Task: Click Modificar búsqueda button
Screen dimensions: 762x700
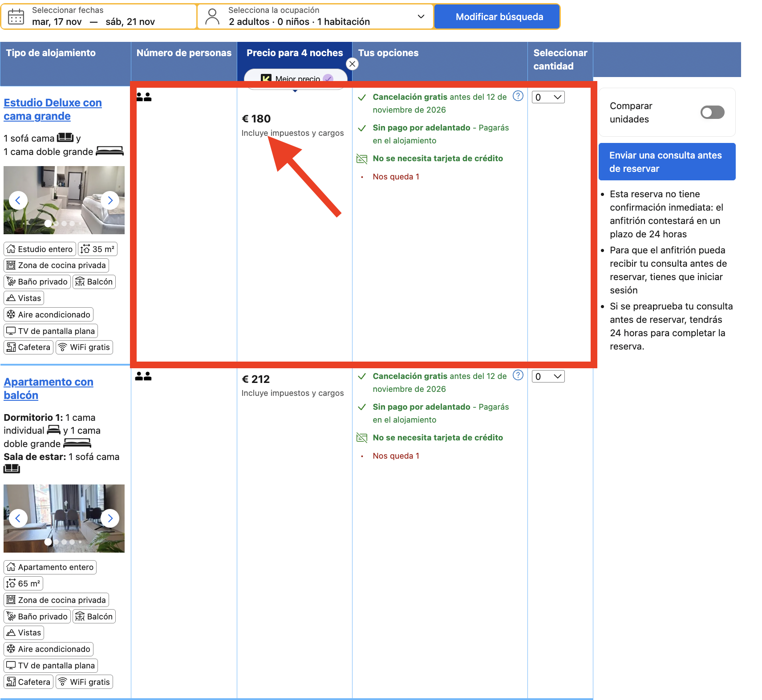Action: click(497, 16)
